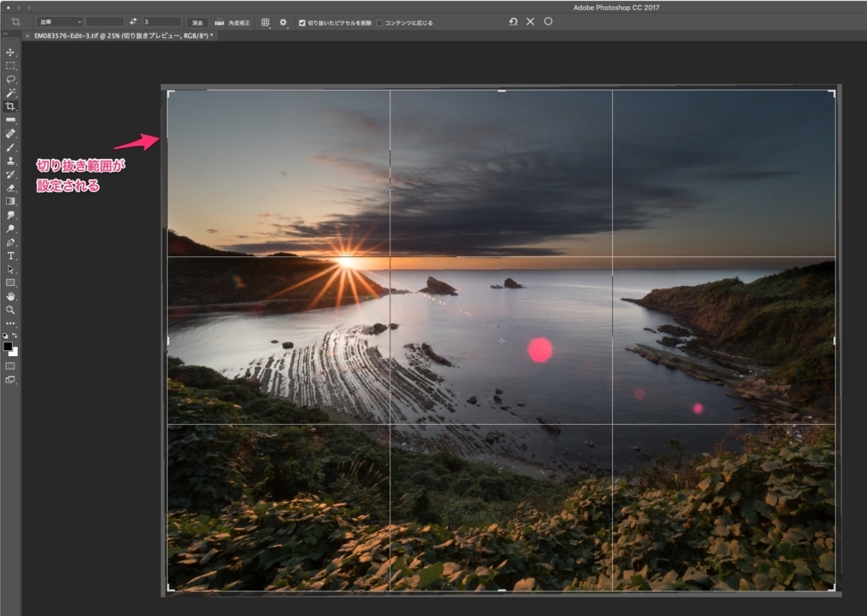Activate the 角度補正 straighten tool
Image resolution: width=867 pixels, height=616 pixels.
click(232, 23)
